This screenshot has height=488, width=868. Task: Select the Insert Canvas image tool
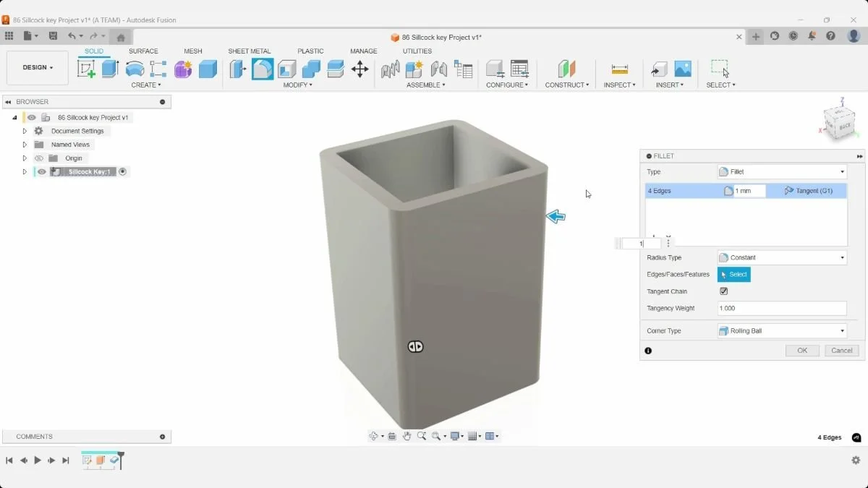click(x=683, y=69)
